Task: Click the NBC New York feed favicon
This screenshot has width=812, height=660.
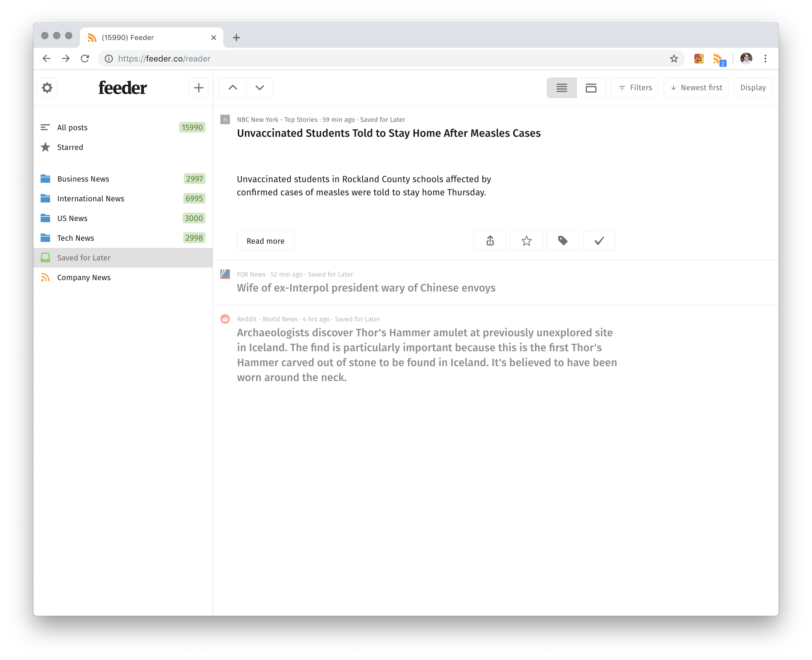Action: pos(225,120)
